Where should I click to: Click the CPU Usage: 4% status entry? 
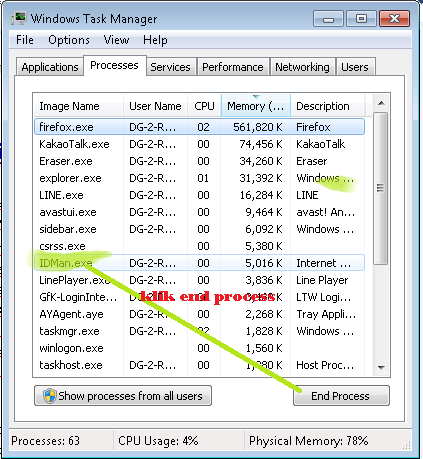click(x=158, y=441)
